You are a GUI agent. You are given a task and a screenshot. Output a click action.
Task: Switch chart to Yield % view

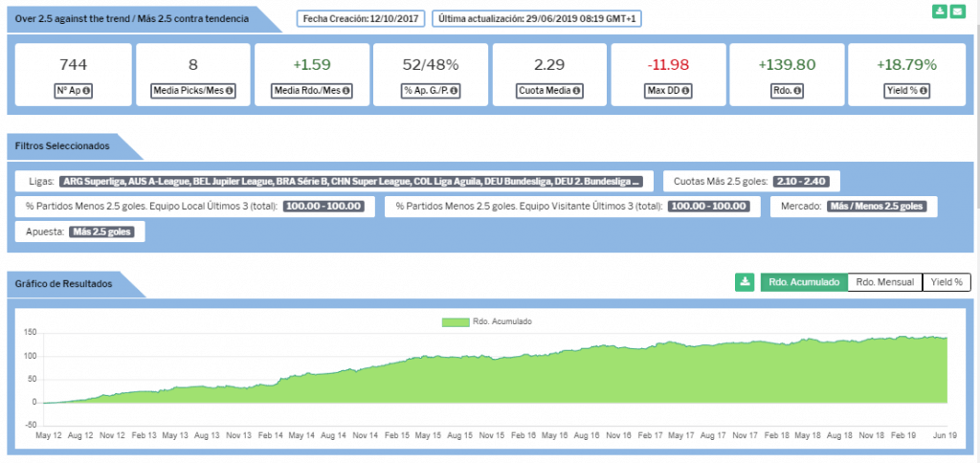coord(946,282)
